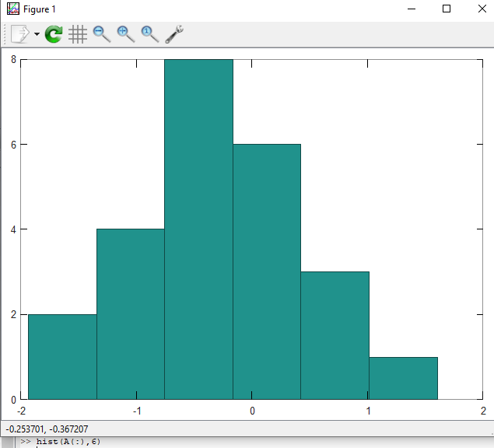Toggle the grid lines on the plot

click(77, 34)
